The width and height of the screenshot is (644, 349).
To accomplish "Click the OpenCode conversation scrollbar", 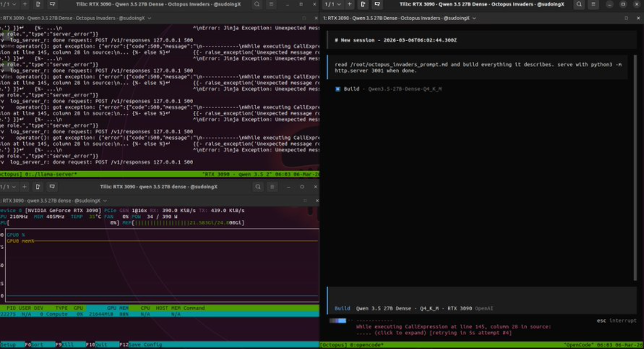I will point(635,168).
